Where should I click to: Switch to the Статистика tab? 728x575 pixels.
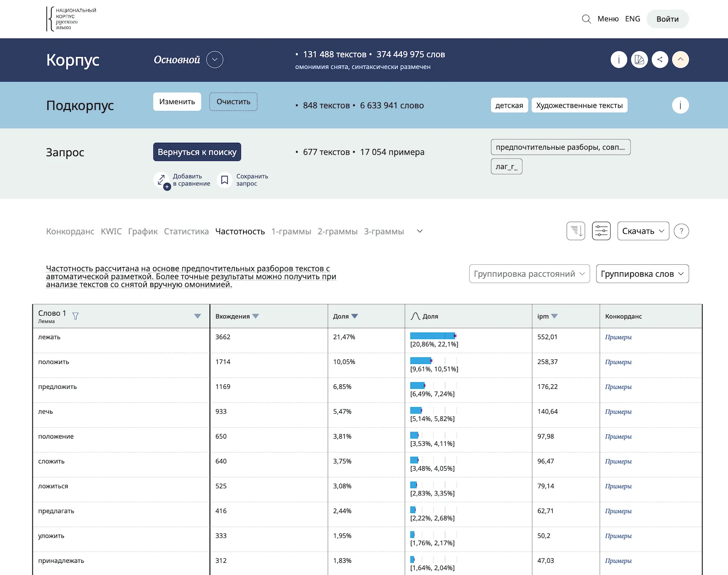[186, 231]
